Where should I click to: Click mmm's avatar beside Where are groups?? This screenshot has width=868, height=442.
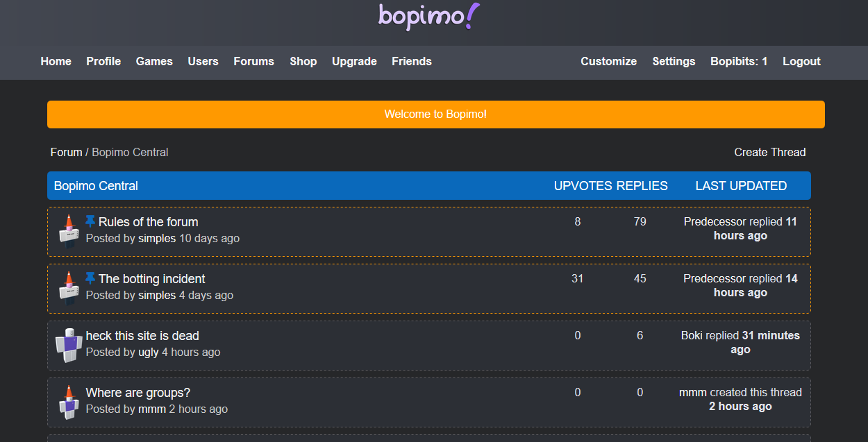pyautogui.click(x=67, y=400)
